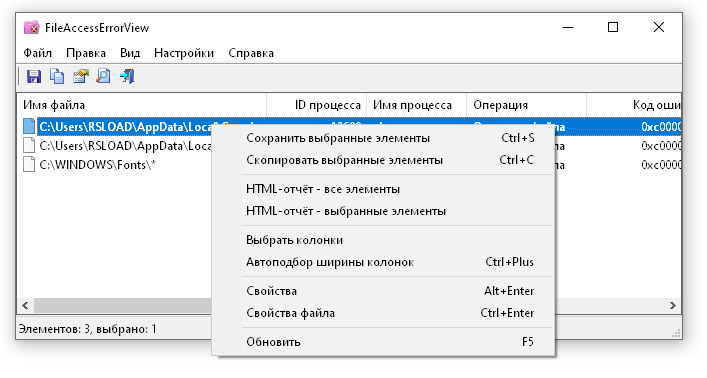Choose Обновить in context menu
707x378 pixels.
click(384, 342)
